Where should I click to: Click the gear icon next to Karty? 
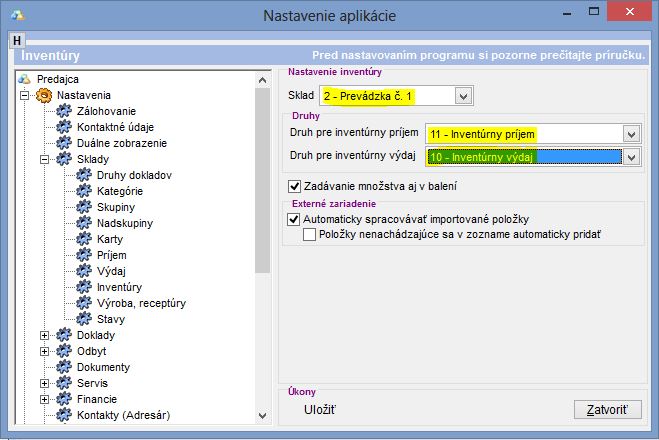(84, 239)
